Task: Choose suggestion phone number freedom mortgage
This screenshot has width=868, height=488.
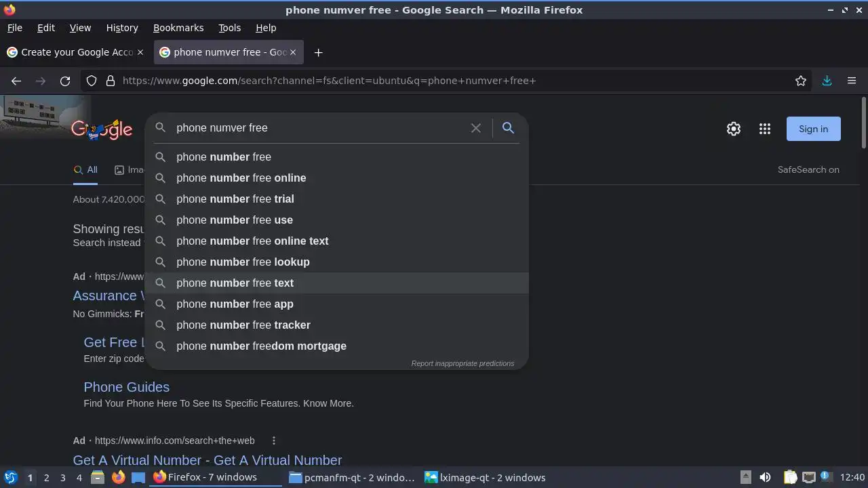Action: click(x=337, y=346)
